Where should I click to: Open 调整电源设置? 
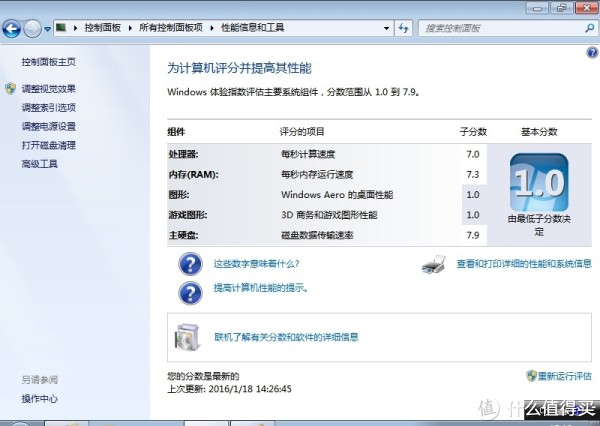[x=49, y=126]
